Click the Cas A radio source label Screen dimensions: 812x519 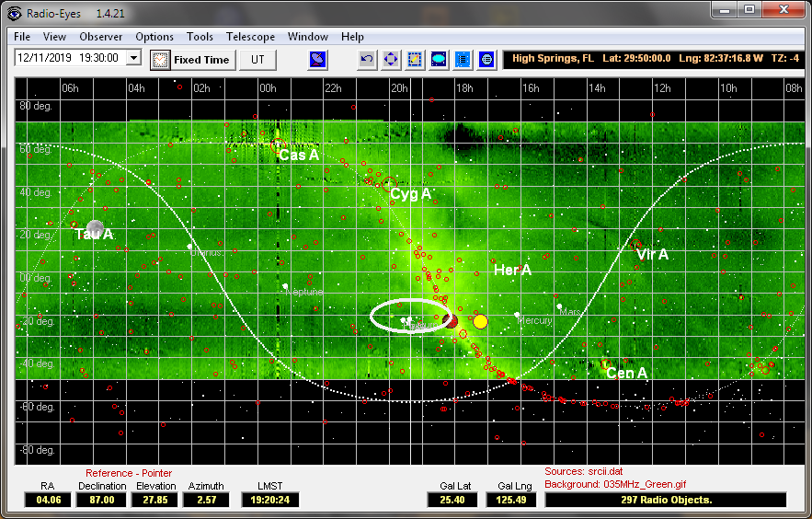299,156
